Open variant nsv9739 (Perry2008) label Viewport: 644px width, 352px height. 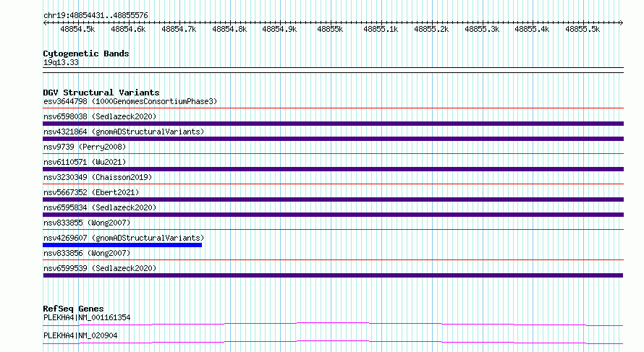85,147
